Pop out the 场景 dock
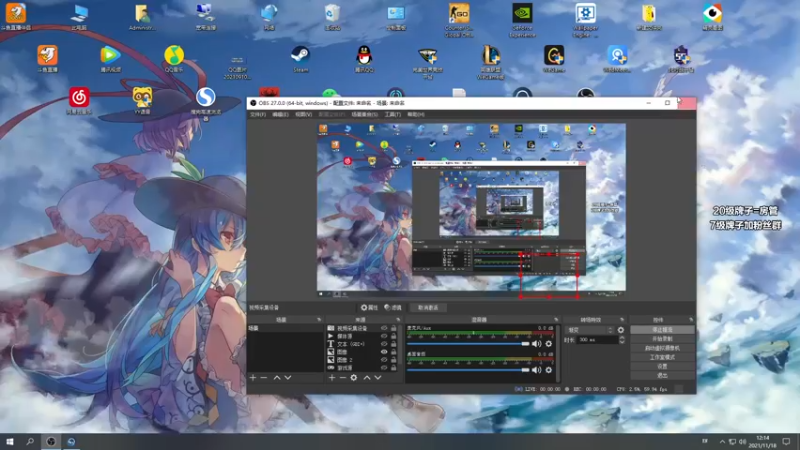The height and width of the screenshot is (450, 800). pyautogui.click(x=319, y=320)
